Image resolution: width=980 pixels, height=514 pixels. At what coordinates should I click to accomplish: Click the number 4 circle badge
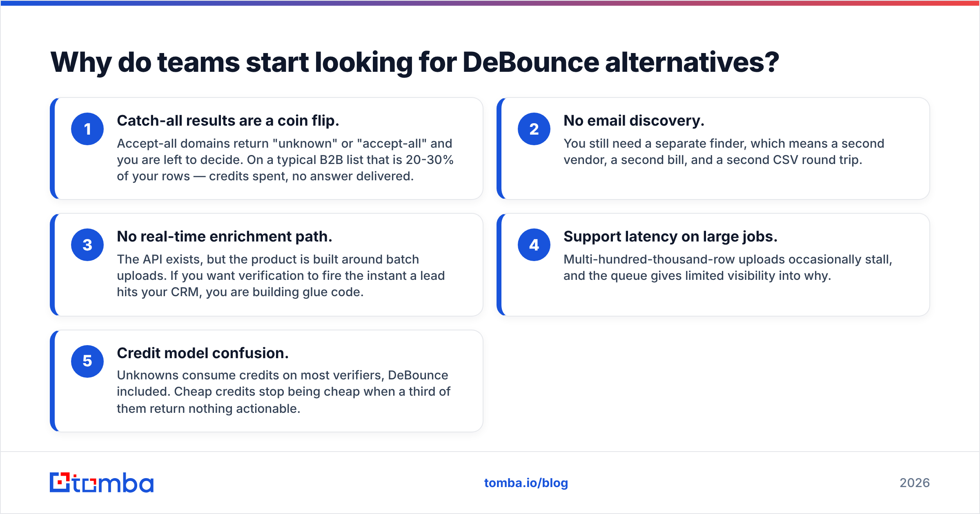[534, 245]
